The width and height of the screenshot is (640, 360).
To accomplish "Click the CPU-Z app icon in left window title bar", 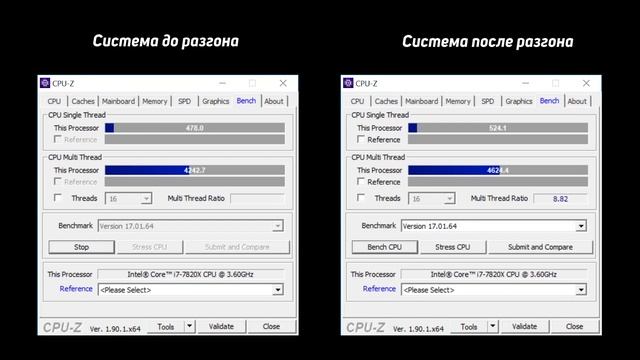I will click(45, 83).
